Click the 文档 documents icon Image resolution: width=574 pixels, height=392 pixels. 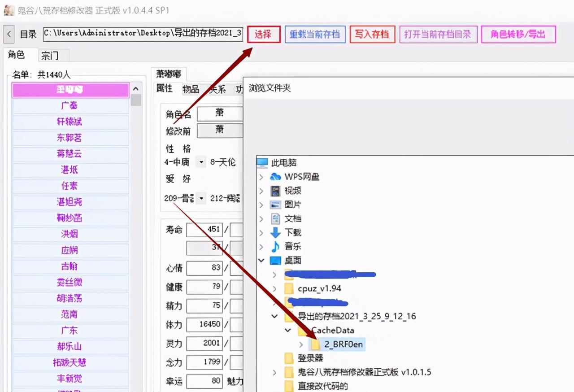point(275,218)
